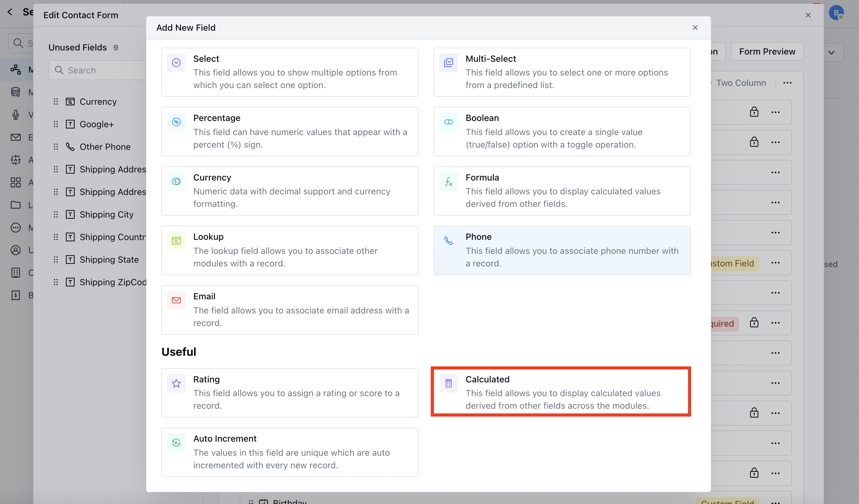Click the Form Preview button
Viewport: 859px width, 504px height.
[x=767, y=51]
